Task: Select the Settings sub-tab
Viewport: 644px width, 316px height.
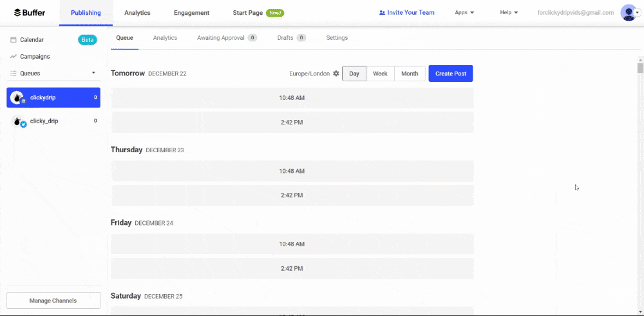Action: (337, 38)
